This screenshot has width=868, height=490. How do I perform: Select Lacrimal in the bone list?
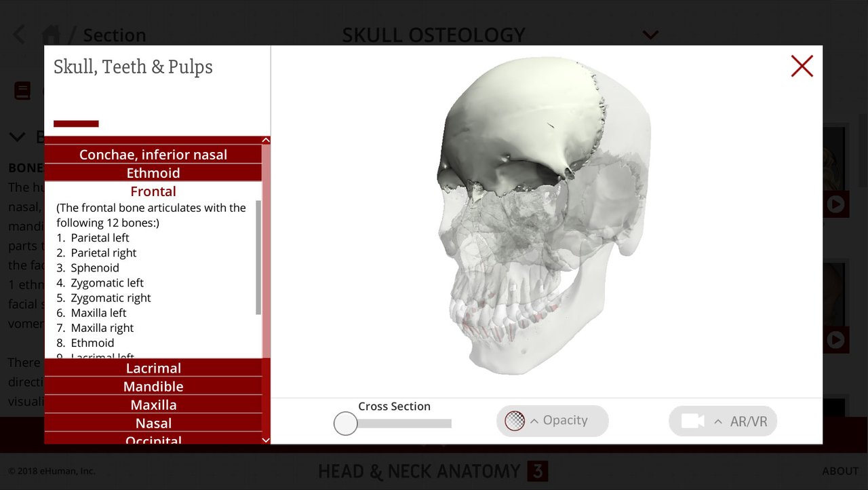[x=153, y=368]
